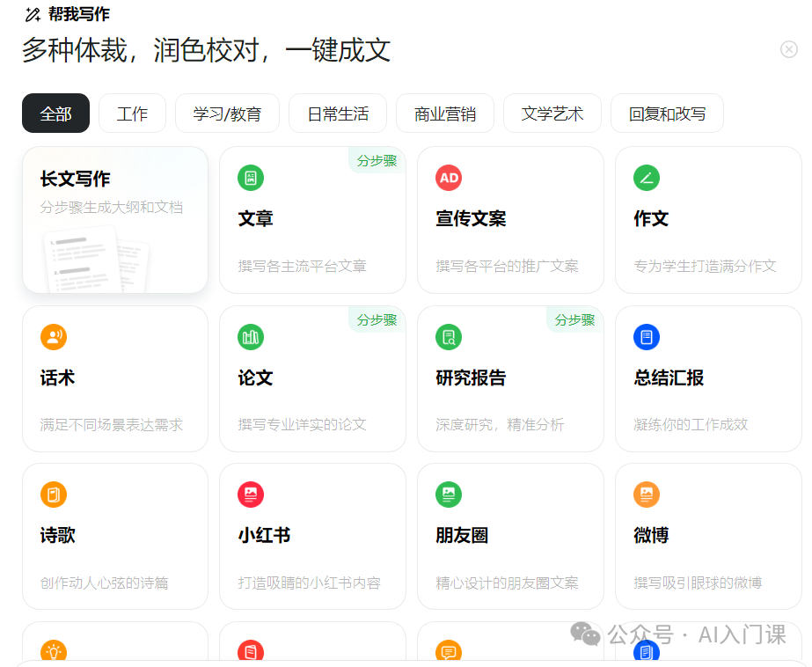Open the 诗歌 template title
Screen dimensions: 812x667
tap(57, 535)
